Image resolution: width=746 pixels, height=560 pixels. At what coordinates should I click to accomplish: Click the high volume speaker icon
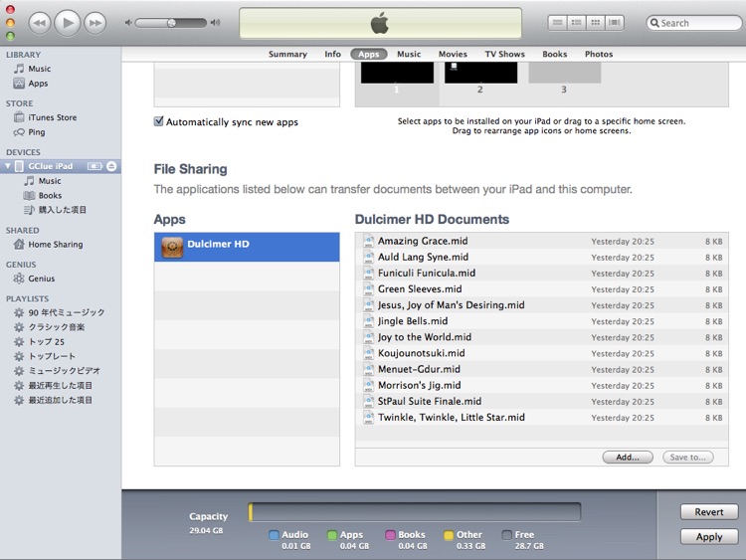pyautogui.click(x=216, y=22)
